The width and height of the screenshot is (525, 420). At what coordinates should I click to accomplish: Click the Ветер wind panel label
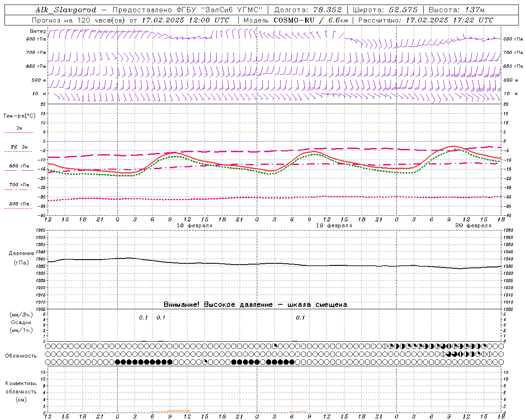click(x=38, y=31)
